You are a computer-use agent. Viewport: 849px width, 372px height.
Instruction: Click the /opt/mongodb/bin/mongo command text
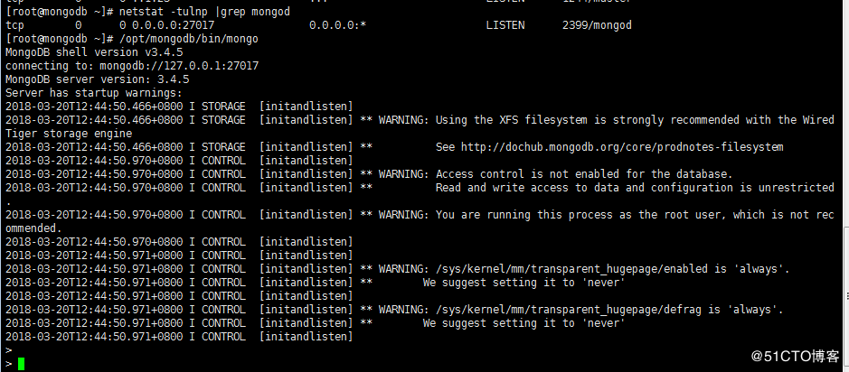(188, 39)
